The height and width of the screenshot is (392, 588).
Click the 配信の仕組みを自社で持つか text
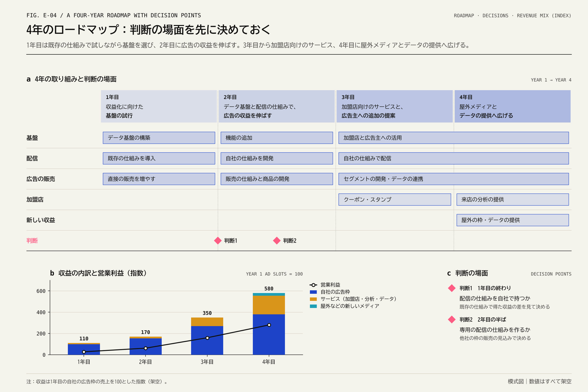click(495, 298)
